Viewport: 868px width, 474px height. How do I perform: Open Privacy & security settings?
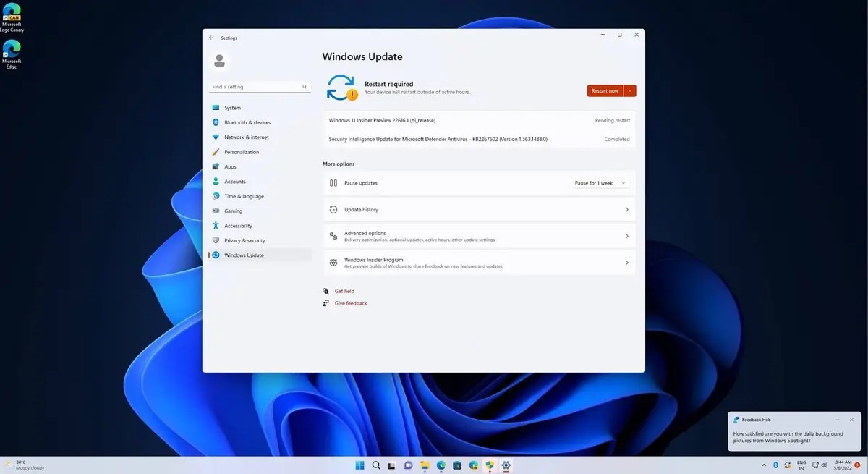point(244,240)
